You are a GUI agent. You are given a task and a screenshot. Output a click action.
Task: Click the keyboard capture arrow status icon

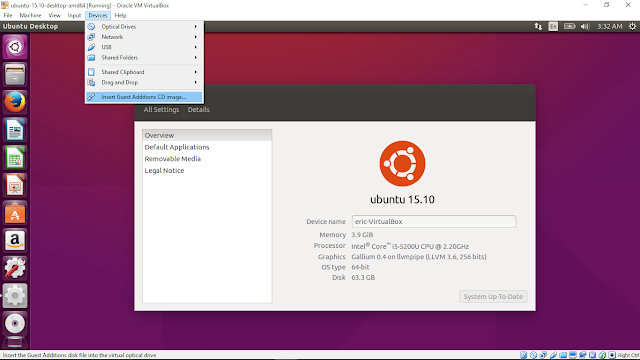[612, 355]
